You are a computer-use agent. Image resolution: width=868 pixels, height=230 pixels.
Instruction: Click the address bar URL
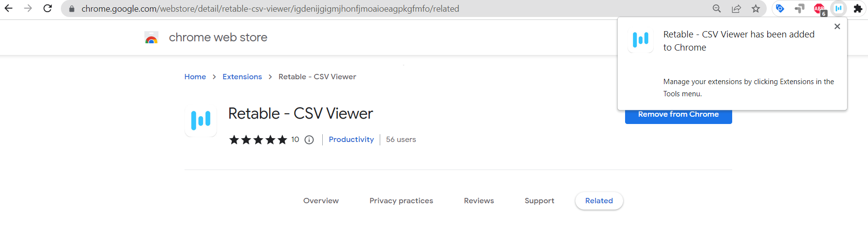270,9
